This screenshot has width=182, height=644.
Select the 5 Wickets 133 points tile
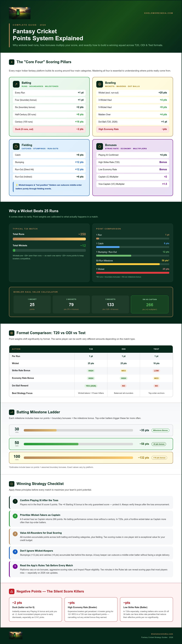[x=110, y=304]
